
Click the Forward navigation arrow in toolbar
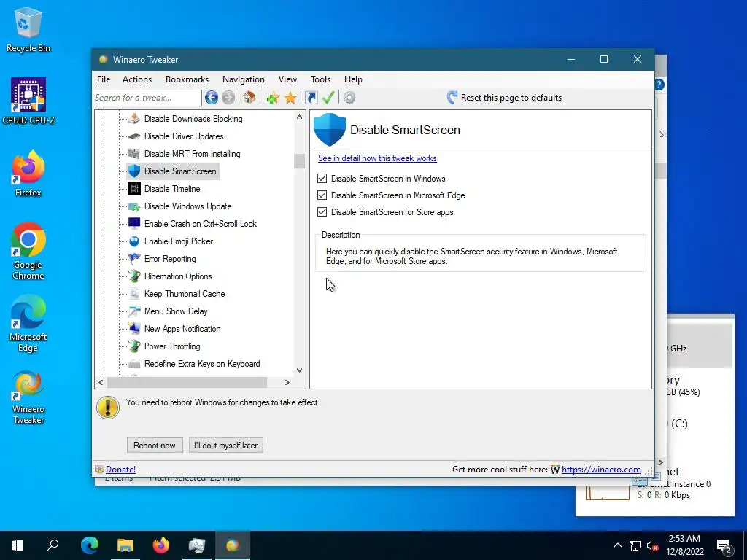pyautogui.click(x=228, y=98)
